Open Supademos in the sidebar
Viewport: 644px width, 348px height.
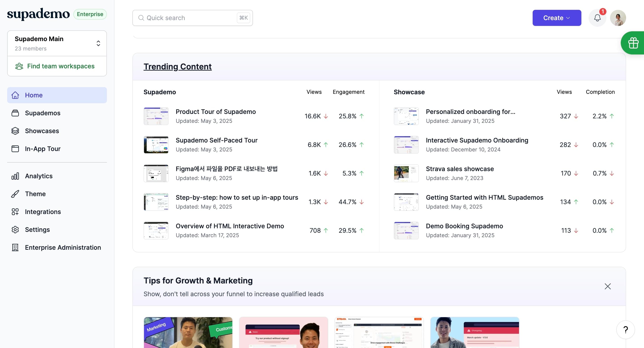coord(57,113)
